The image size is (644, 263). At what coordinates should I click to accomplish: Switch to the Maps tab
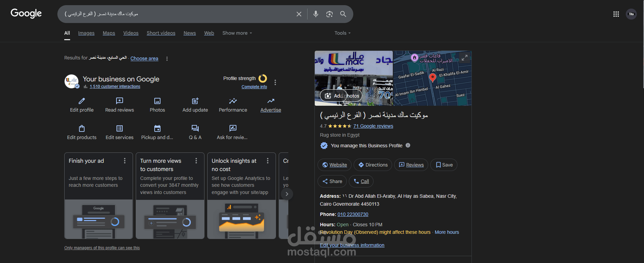[x=109, y=33]
